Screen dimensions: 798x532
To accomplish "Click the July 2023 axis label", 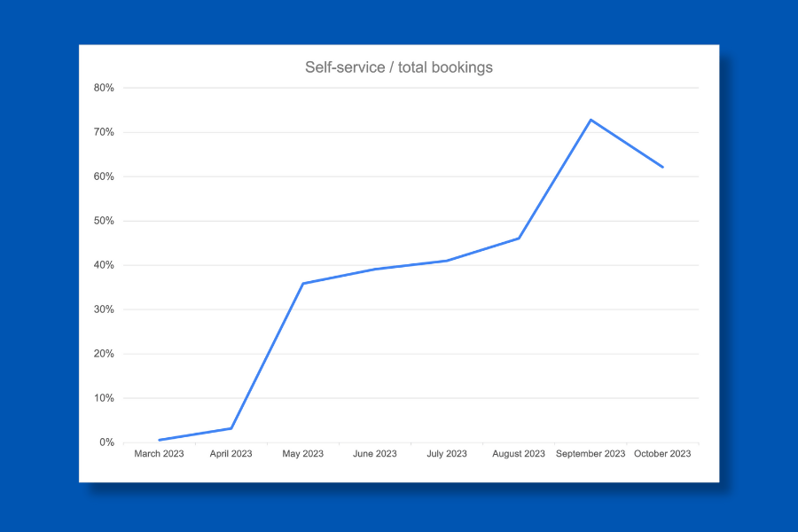I will pyautogui.click(x=446, y=453).
